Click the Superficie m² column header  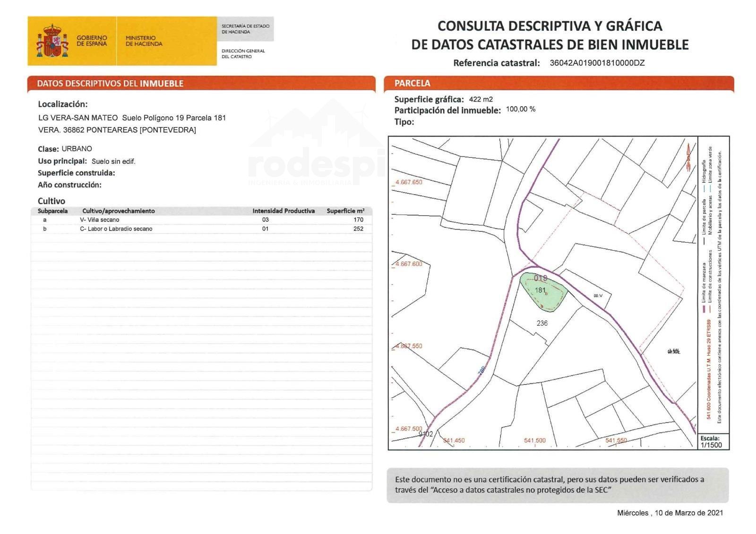[x=345, y=211]
